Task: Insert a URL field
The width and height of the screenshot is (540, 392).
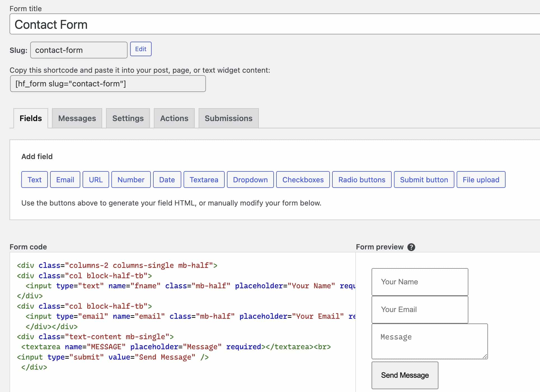Action: click(96, 180)
